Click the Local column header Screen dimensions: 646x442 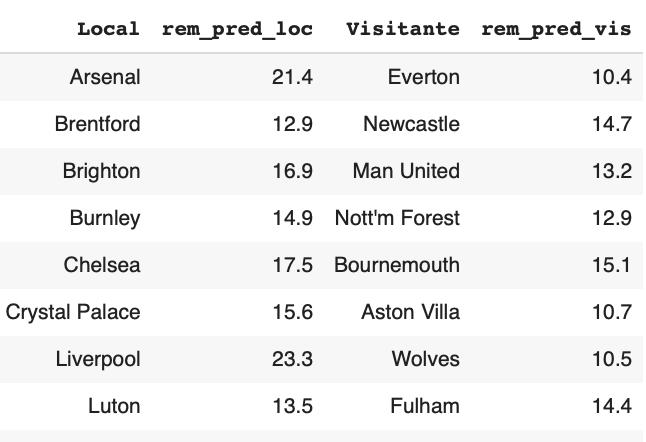(x=109, y=29)
